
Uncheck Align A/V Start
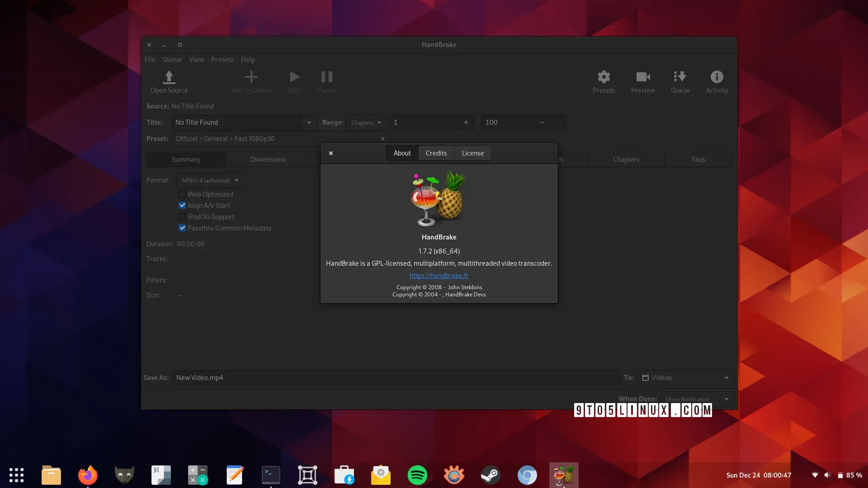click(182, 205)
